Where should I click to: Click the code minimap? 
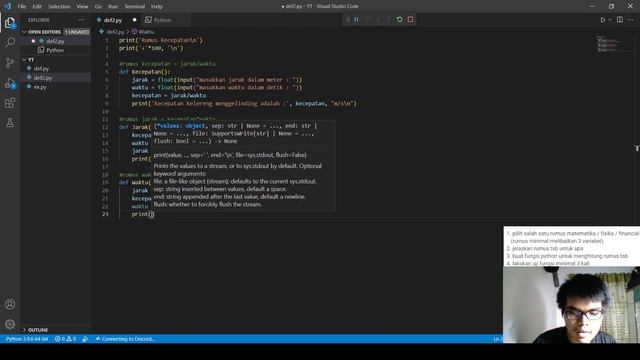click(x=609, y=44)
